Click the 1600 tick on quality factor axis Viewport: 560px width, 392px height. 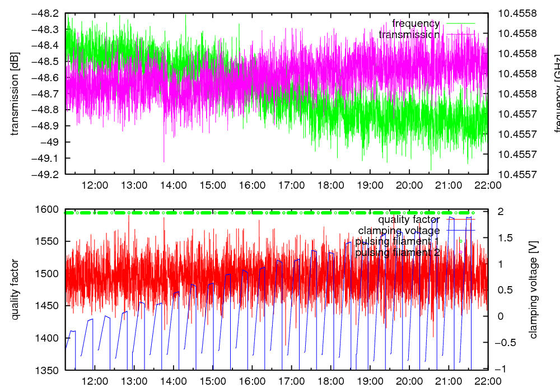[x=48, y=209]
